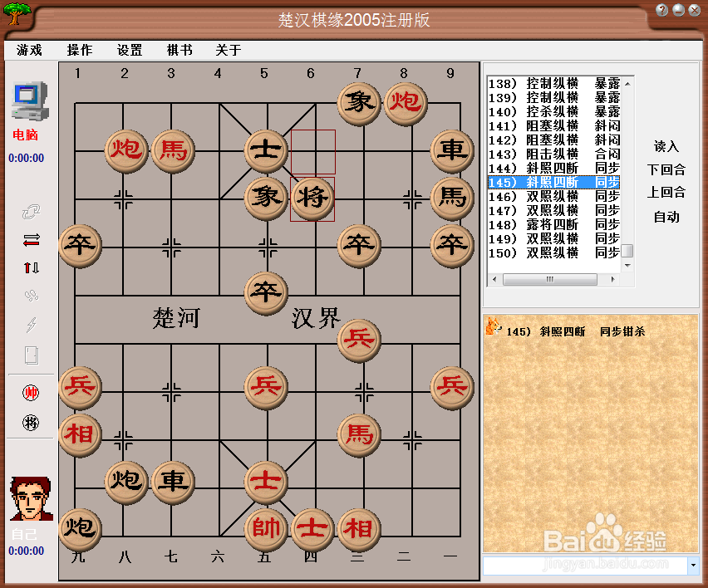Click the list scroll down arrow

coord(627,266)
